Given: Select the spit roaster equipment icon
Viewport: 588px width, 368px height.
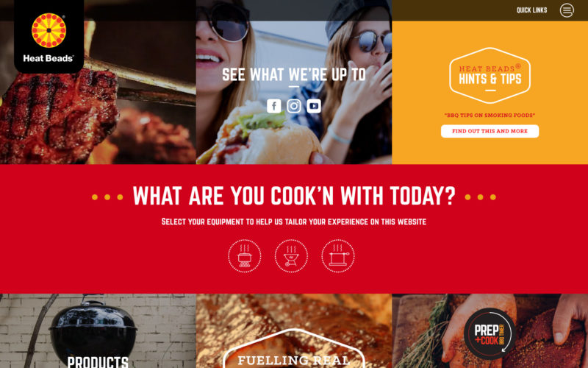Looking at the screenshot, I should click(x=338, y=255).
